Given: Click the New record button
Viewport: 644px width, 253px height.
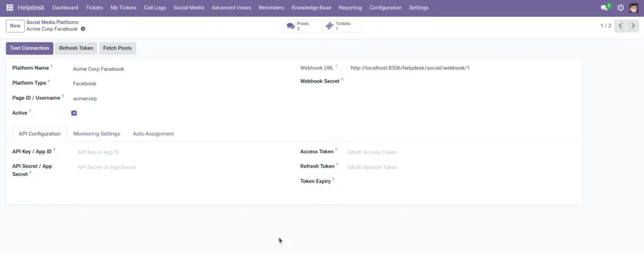Looking at the screenshot, I should coord(15,26).
